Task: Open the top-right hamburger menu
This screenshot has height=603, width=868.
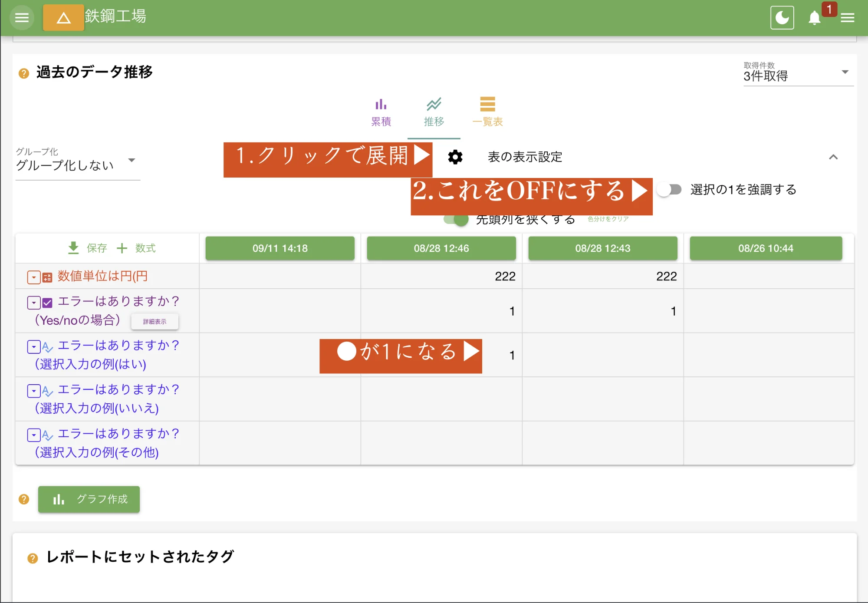Action: [x=847, y=18]
